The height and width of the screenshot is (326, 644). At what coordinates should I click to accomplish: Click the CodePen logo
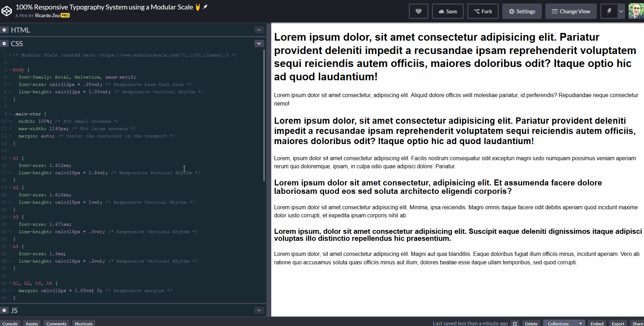click(7, 11)
